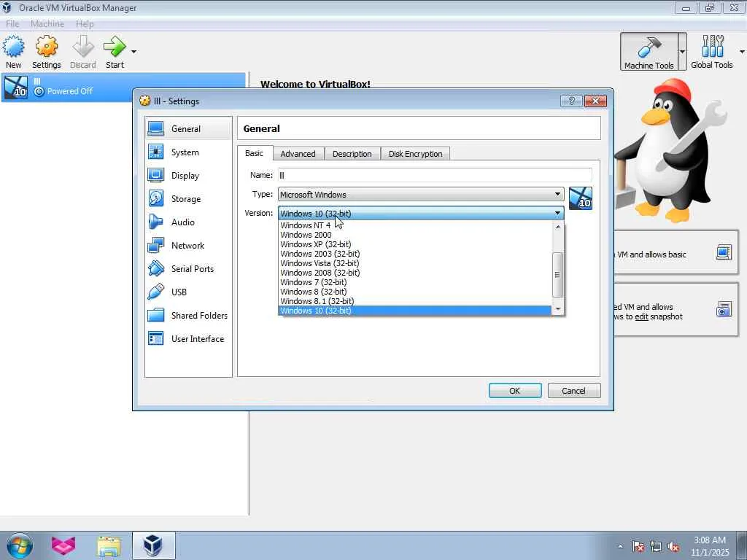747x560 pixels.
Task: Open the Machine menu
Action: (47, 24)
